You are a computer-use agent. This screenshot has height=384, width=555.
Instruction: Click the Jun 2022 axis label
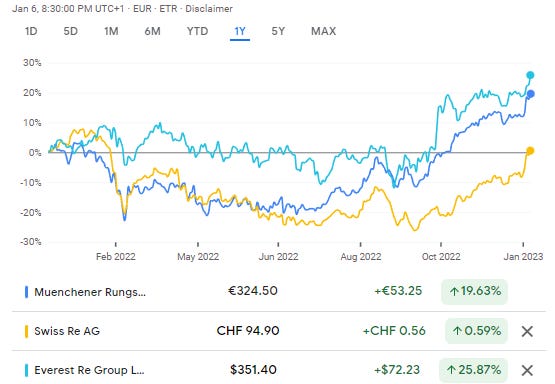278,257
